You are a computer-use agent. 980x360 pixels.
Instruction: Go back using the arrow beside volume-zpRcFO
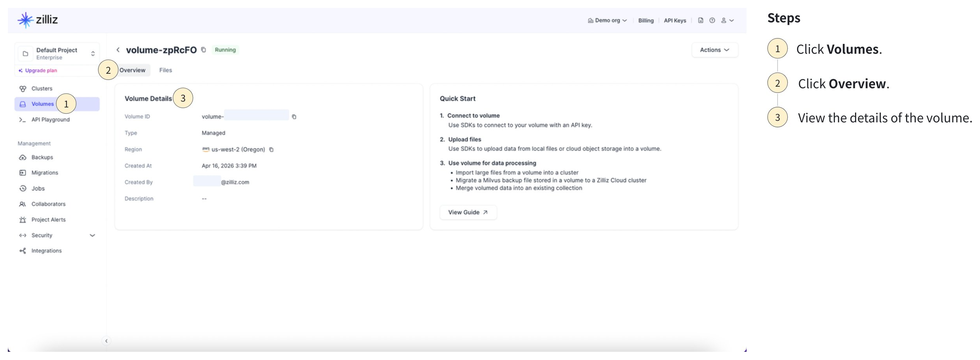118,50
